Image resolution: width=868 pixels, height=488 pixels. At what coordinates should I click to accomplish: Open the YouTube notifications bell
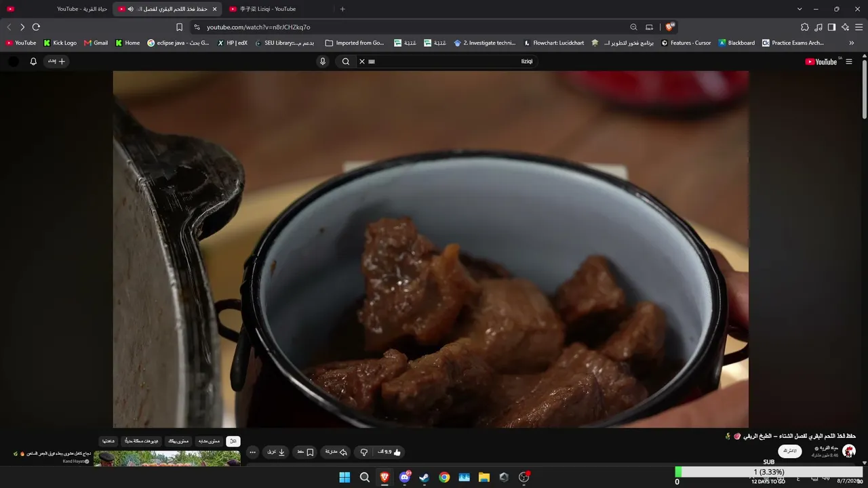[x=33, y=61]
